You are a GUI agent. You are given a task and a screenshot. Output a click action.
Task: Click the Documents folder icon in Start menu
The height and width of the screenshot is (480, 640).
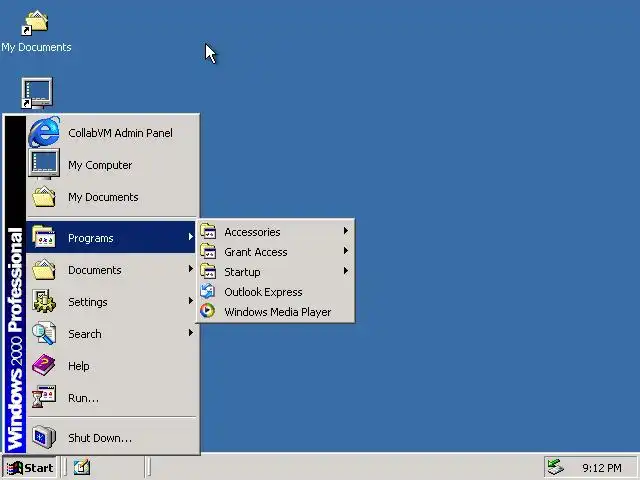[44, 269]
